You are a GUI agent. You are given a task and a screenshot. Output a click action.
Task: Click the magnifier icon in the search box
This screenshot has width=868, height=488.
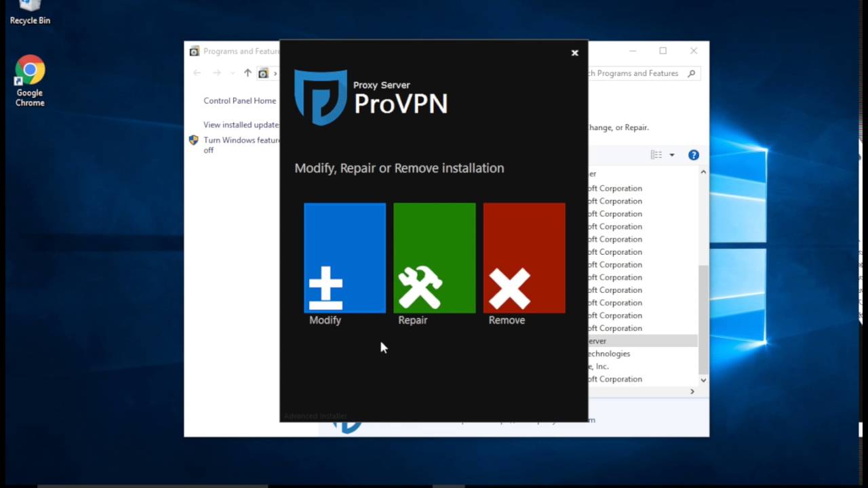(x=692, y=73)
